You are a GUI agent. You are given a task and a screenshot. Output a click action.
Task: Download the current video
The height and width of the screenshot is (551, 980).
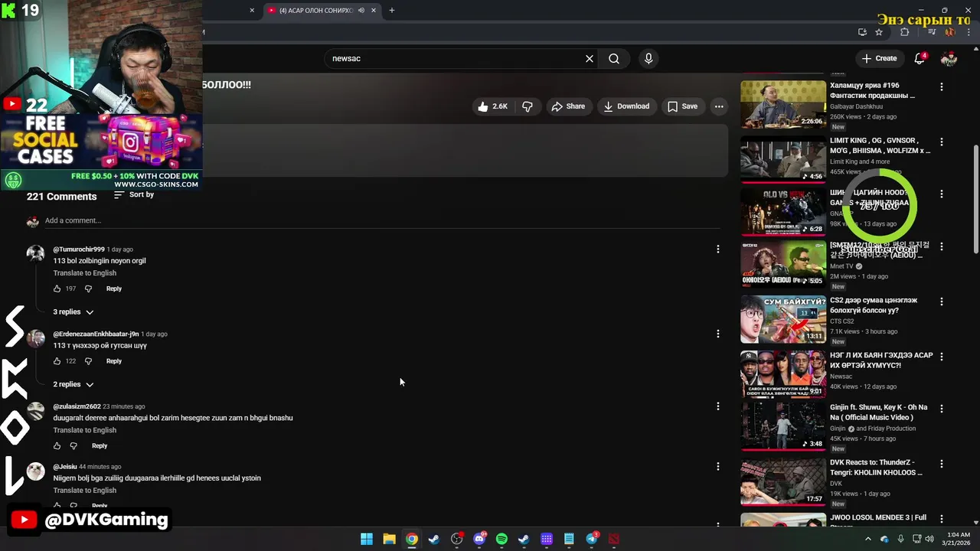click(x=626, y=106)
